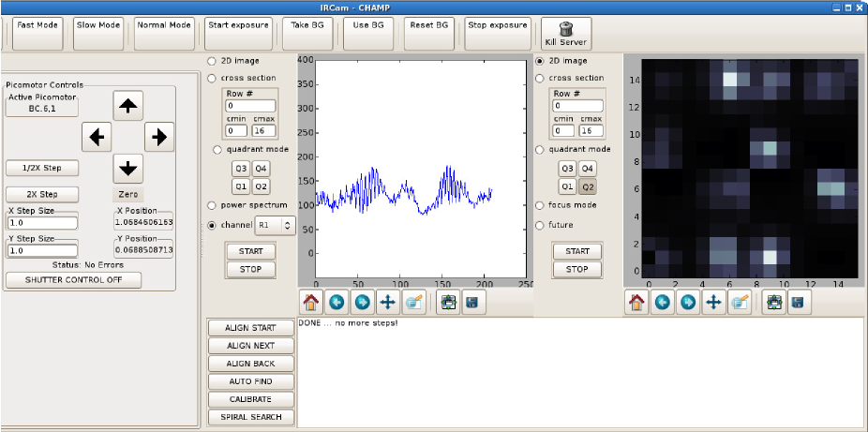This screenshot has height=432, width=868.
Task: Go forward to next view in left plot
Action: (x=362, y=303)
